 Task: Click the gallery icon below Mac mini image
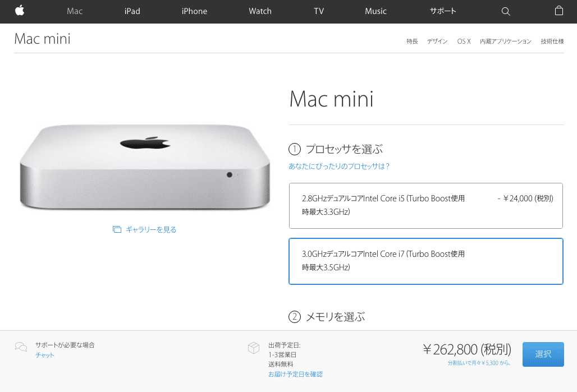[x=117, y=229]
